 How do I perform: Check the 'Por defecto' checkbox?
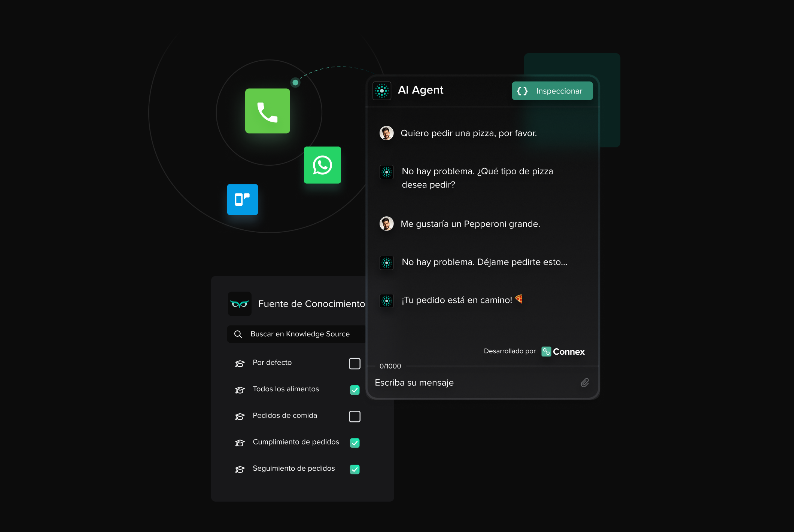point(355,363)
